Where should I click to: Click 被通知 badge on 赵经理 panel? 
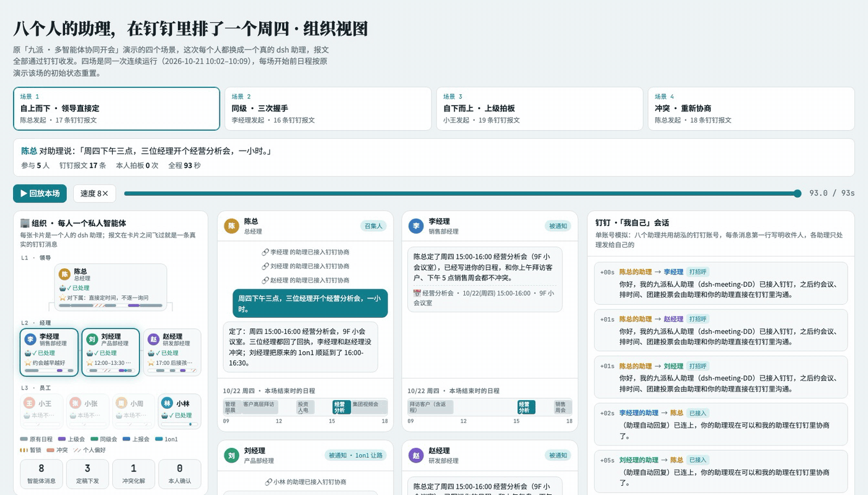point(558,455)
